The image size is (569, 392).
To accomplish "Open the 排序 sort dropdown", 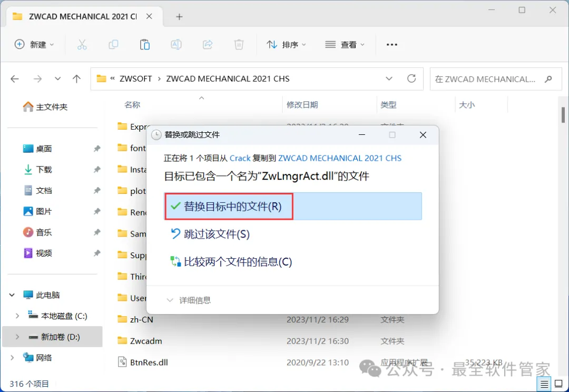I will pos(286,45).
